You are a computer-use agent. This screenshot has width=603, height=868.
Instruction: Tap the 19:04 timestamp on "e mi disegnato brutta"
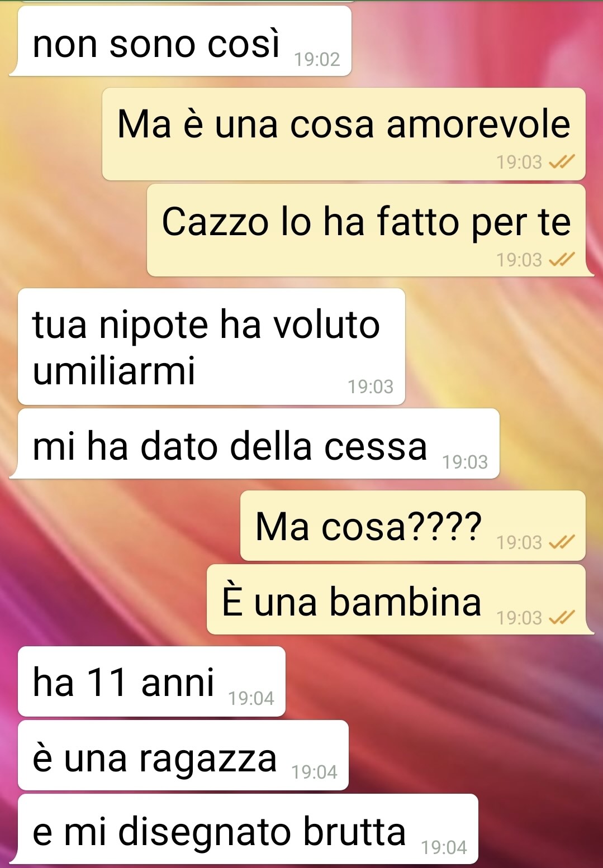444,847
